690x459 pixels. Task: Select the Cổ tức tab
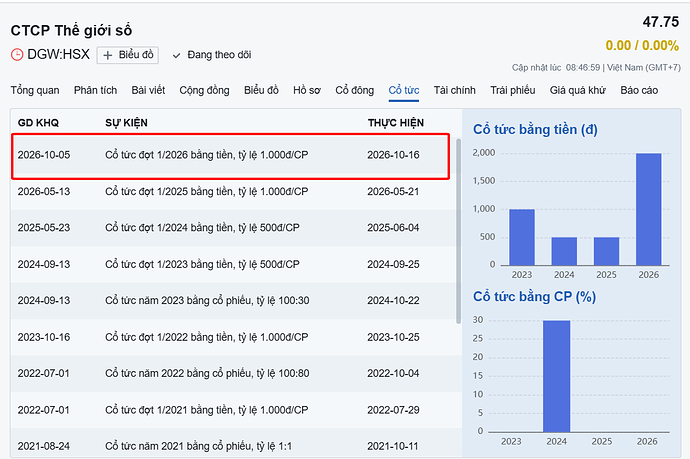(404, 90)
